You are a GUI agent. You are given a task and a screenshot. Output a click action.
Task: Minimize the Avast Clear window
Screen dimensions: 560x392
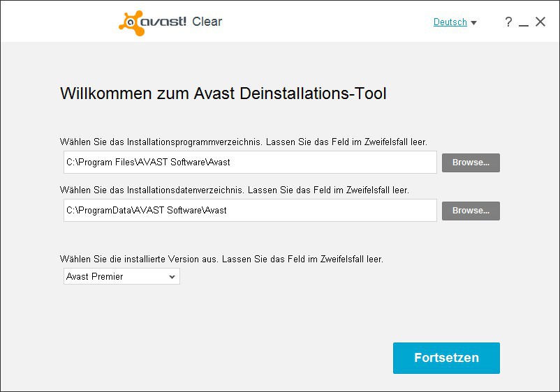click(524, 23)
